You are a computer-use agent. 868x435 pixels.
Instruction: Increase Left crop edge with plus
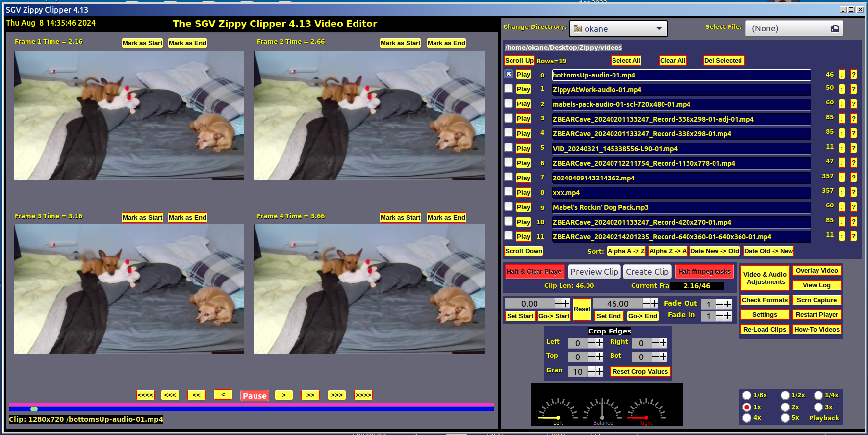pos(599,343)
